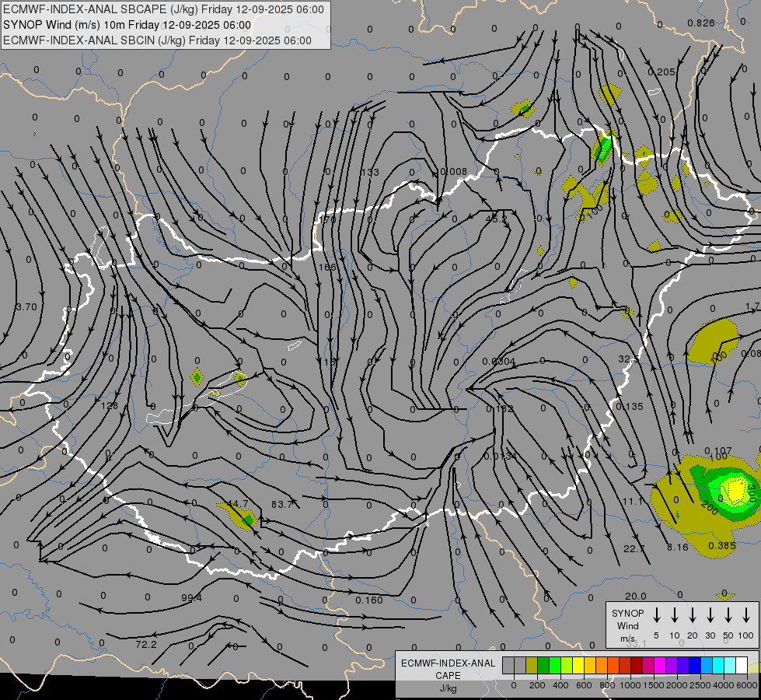Click the 0.107 value in the southeast

pos(717,451)
